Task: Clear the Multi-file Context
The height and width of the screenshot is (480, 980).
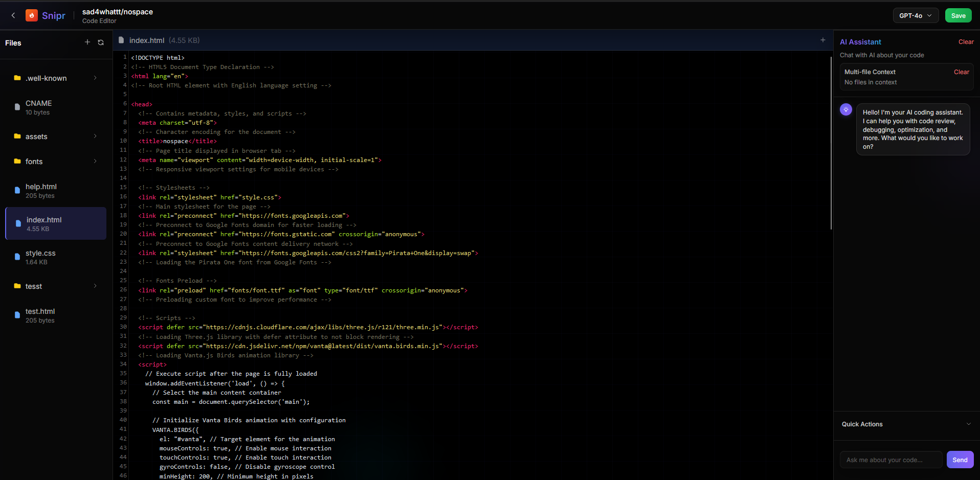Action: [962, 72]
